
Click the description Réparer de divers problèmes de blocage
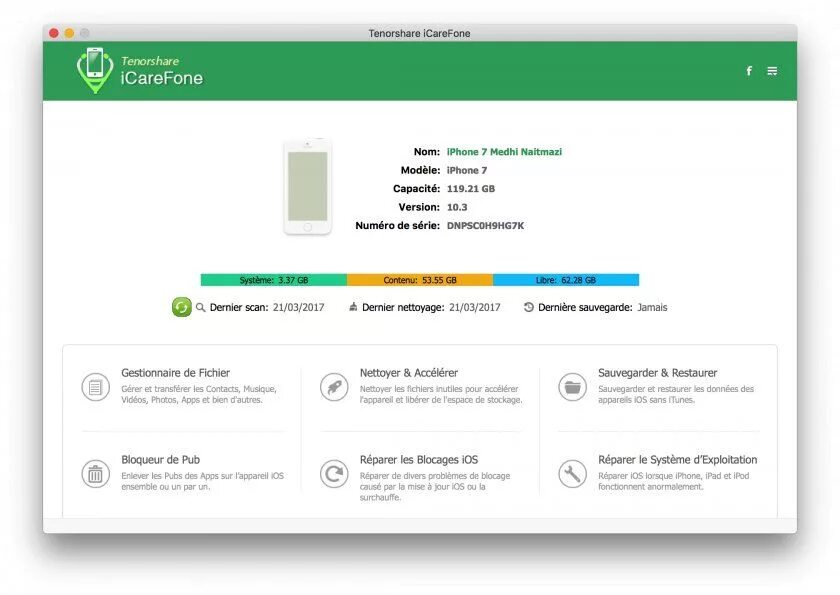435,486
